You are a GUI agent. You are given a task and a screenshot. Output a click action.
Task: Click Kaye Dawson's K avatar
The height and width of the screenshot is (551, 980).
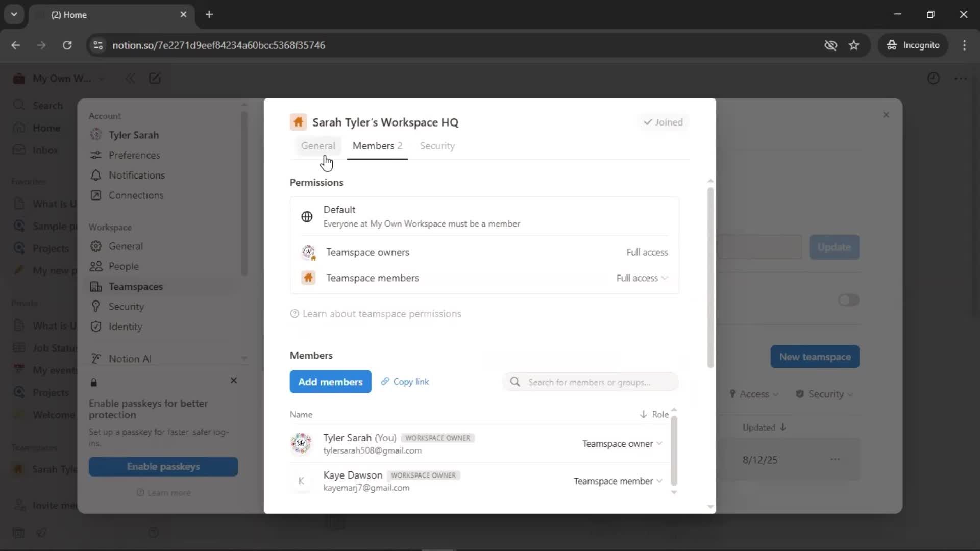tap(301, 481)
